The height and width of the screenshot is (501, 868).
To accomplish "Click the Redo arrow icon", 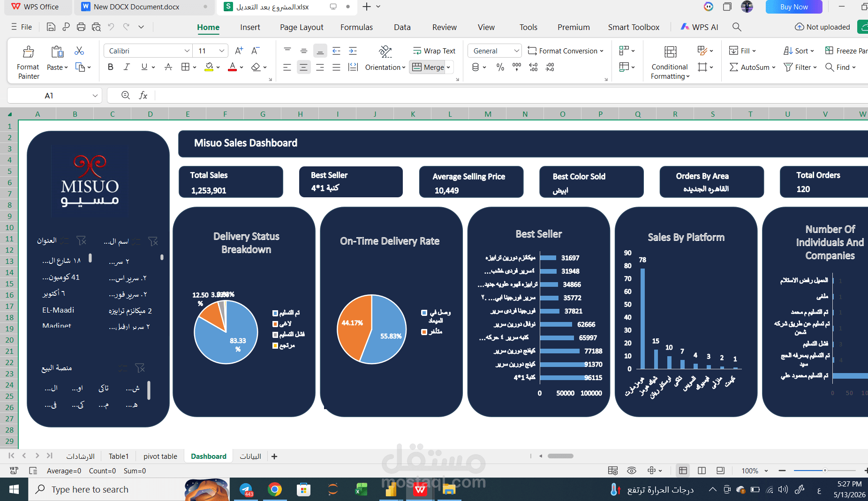I will [x=126, y=27].
